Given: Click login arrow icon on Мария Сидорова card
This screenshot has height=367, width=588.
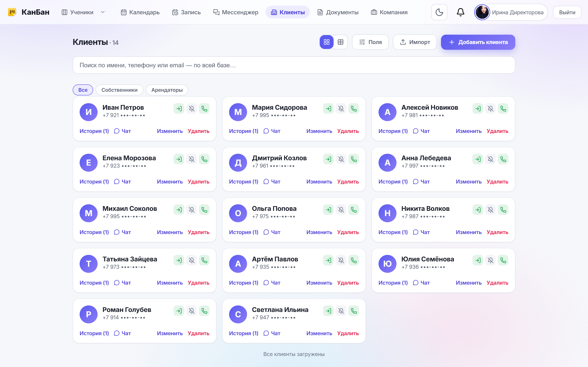Looking at the screenshot, I should tap(328, 108).
